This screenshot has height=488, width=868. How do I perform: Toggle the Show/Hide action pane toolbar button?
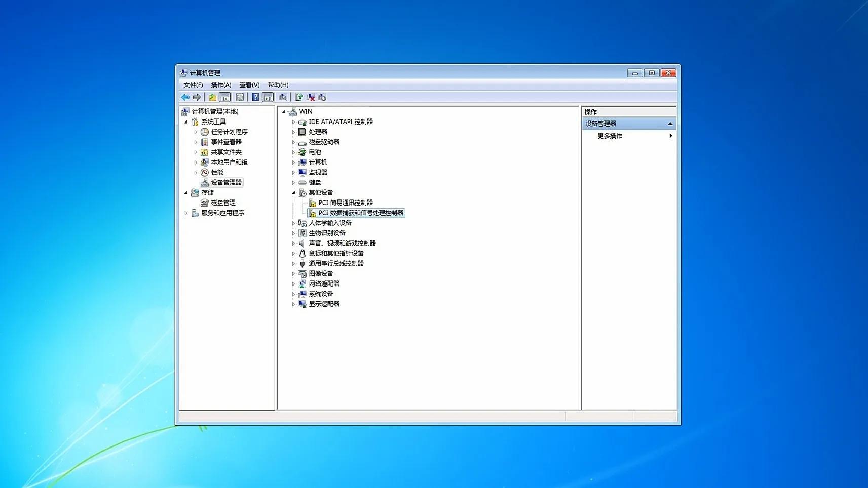click(268, 97)
